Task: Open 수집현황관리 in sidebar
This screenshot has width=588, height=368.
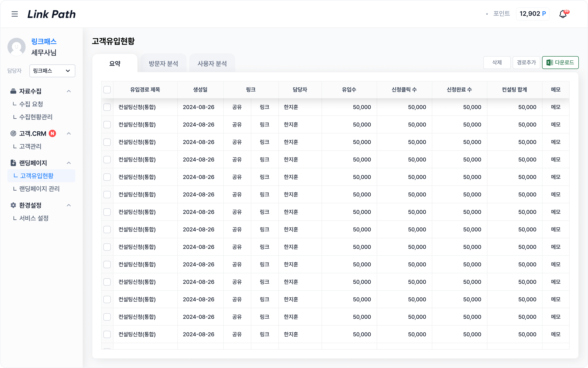Action: 36,117
